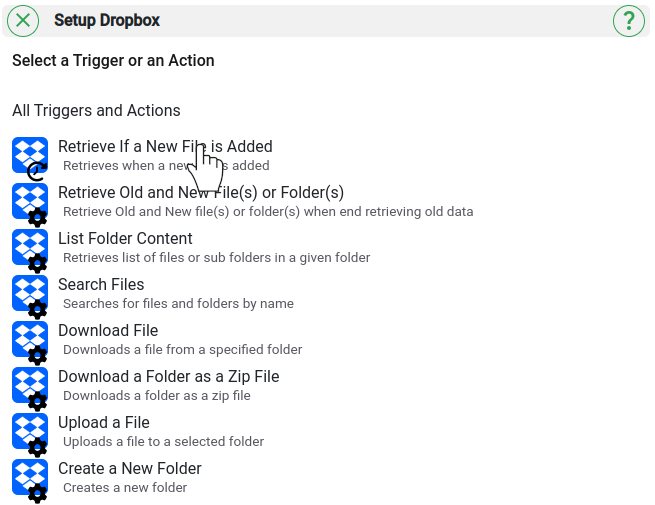This screenshot has height=505, width=655.
Task: Select the List Folder Content action
Action: point(125,239)
